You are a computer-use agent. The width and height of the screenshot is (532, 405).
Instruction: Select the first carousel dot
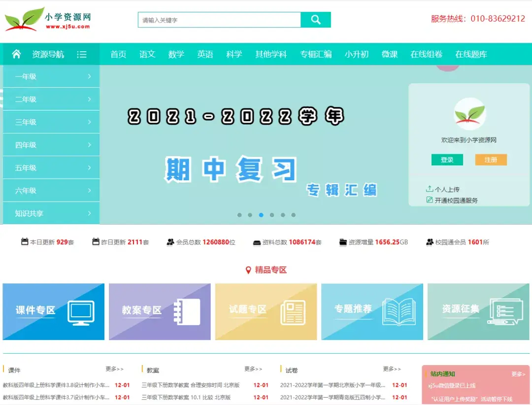(x=239, y=215)
